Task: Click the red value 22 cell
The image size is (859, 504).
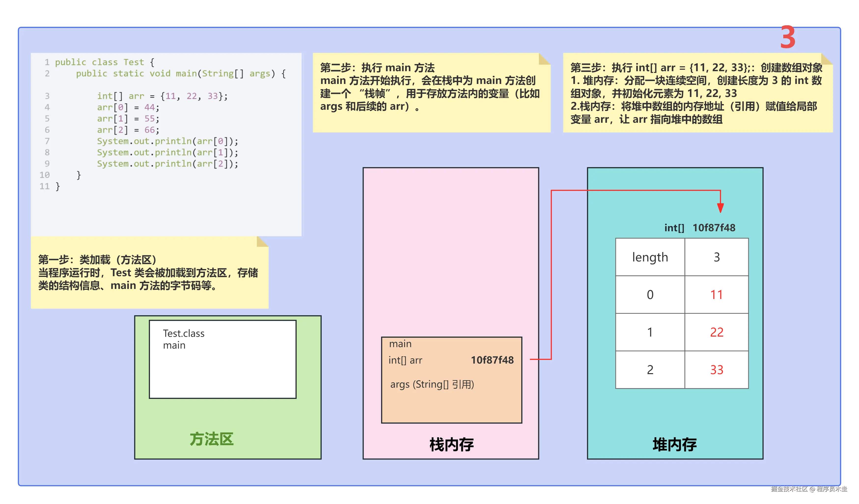Action: coord(717,332)
